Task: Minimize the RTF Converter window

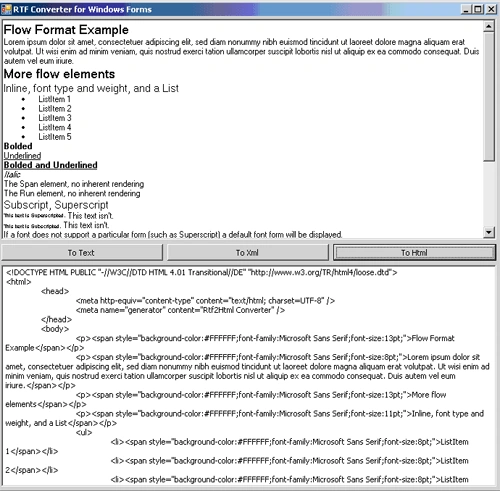Action: pos(466,9)
